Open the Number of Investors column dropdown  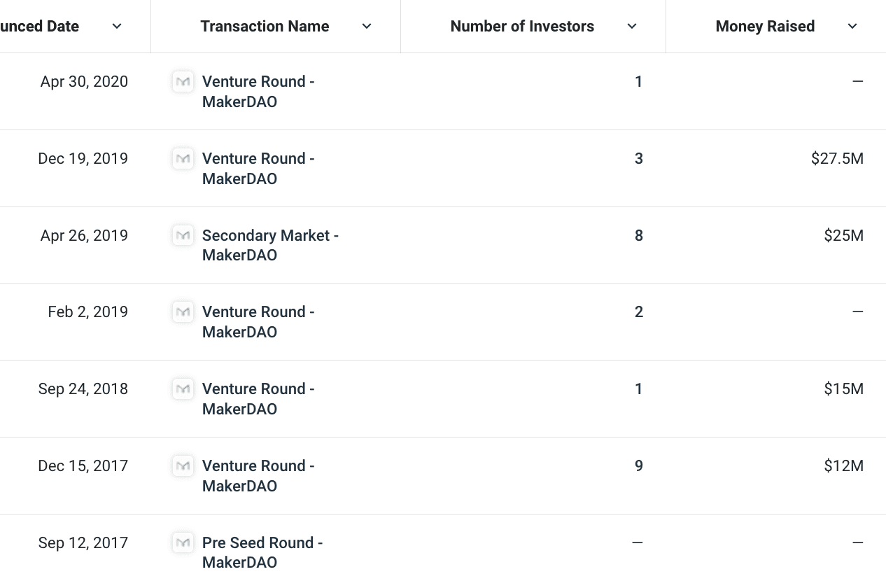click(x=632, y=26)
